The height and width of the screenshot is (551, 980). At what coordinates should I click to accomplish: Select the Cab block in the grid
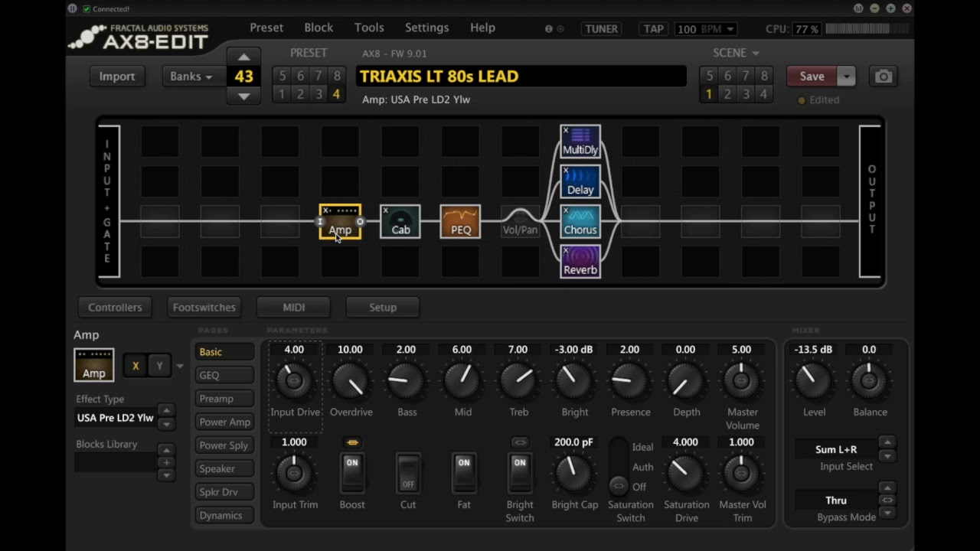pos(400,221)
